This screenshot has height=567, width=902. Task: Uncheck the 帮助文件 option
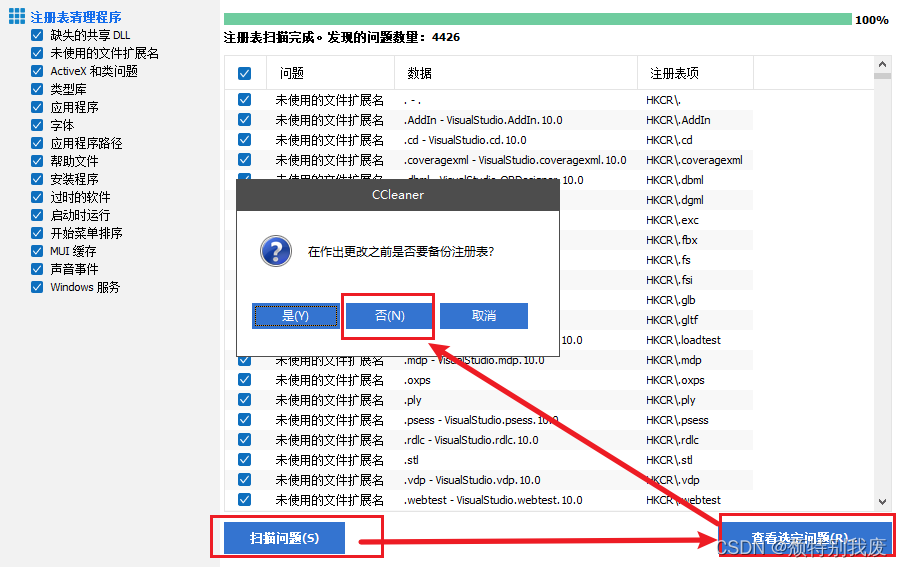37,160
